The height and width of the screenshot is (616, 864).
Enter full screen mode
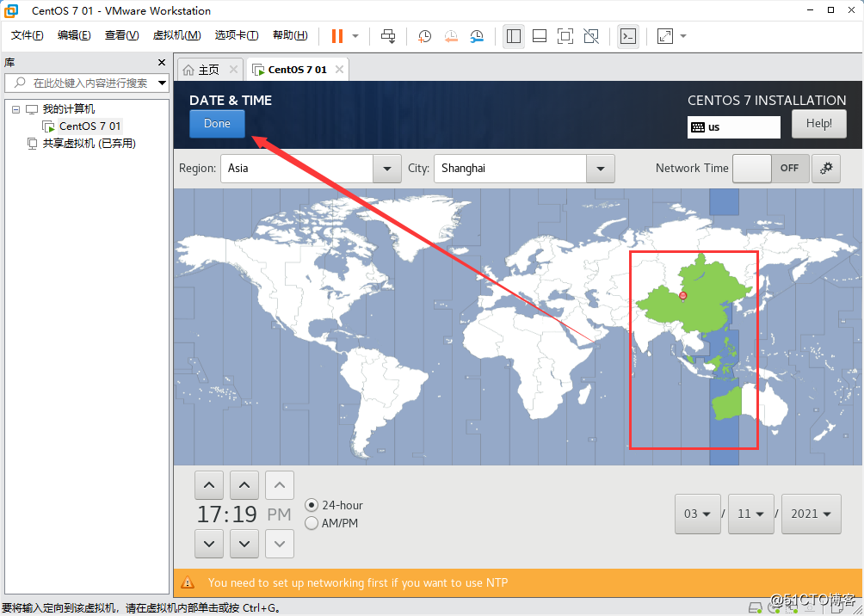pyautogui.click(x=565, y=36)
